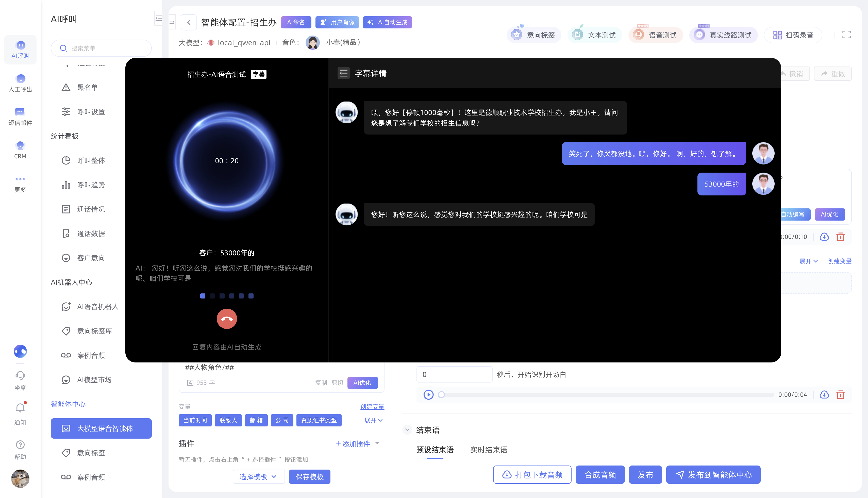Open 真实线路测试 in top toolbar
Screen dimensions: 868x498
(x=723, y=35)
